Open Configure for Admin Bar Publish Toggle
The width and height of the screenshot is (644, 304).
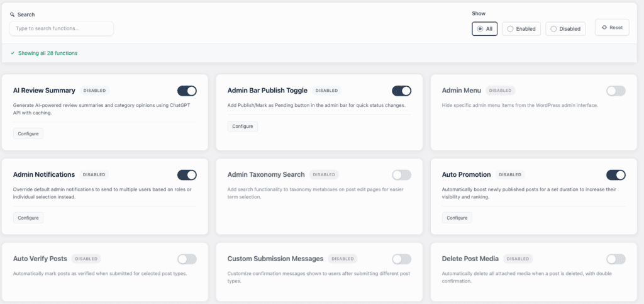click(243, 127)
